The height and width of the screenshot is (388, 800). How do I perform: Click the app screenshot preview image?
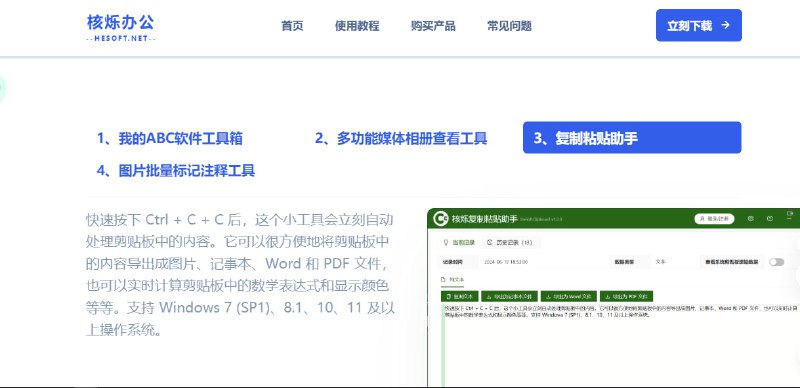pos(613,297)
